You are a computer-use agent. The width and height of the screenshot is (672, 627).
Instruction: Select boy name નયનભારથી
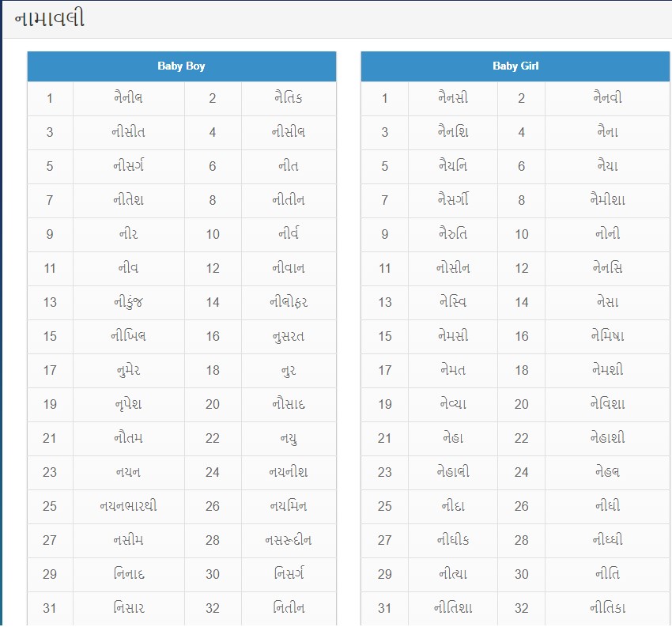click(128, 506)
